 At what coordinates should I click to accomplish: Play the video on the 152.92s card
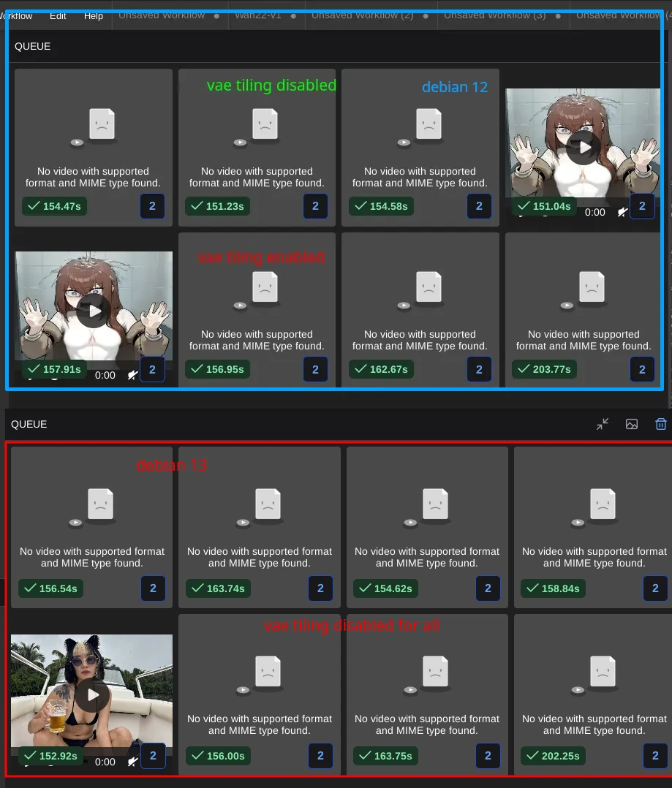coord(92,695)
